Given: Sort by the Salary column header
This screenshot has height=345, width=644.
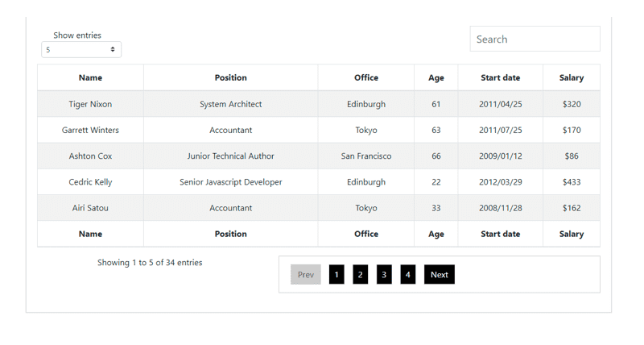Looking at the screenshot, I should point(572,77).
